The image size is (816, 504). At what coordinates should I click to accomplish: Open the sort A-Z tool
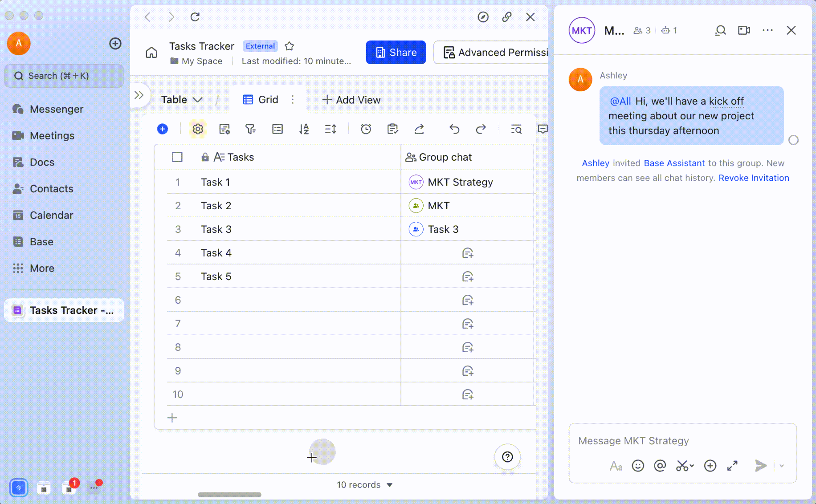pos(304,129)
